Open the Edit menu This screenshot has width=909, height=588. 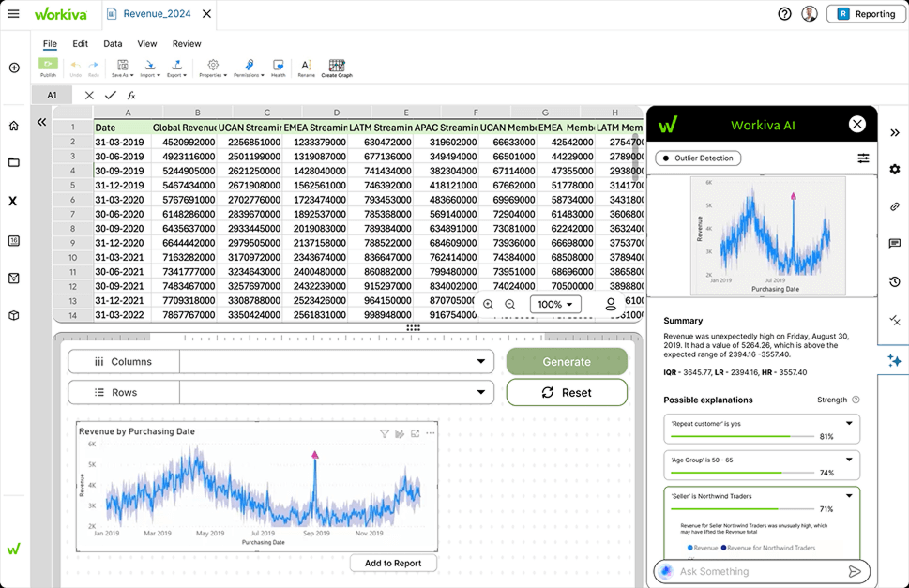[x=80, y=43]
